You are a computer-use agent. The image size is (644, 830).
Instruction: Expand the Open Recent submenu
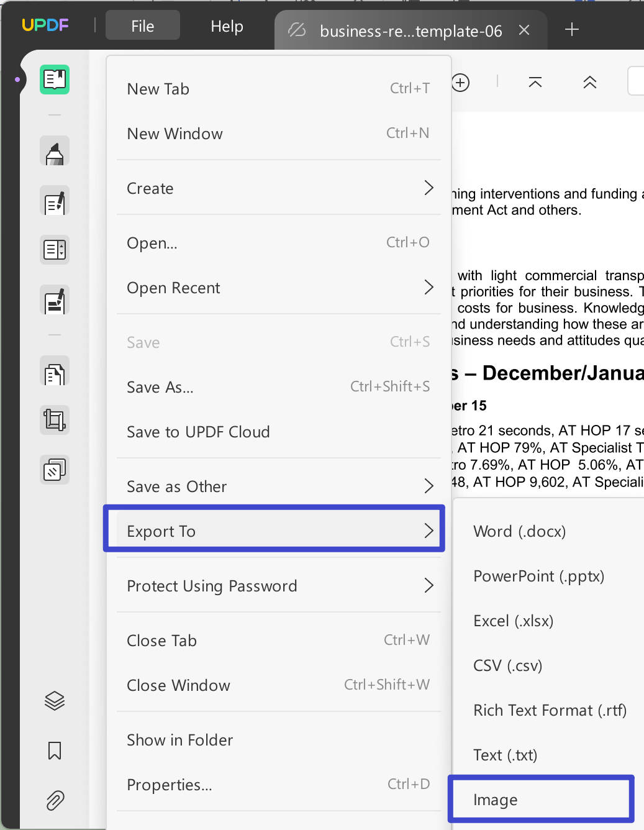tap(278, 288)
